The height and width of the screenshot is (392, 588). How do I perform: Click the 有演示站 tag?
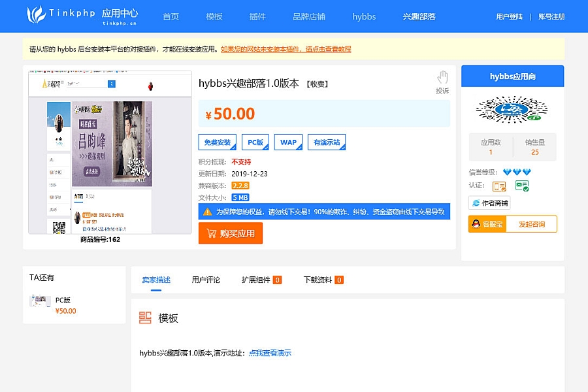[327, 142]
